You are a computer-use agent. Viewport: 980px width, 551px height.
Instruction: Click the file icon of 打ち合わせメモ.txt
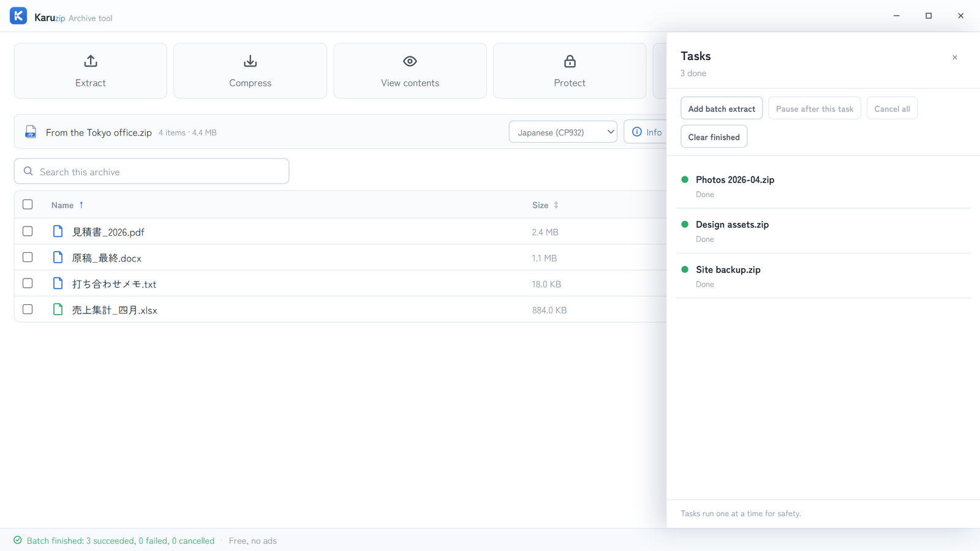(58, 283)
